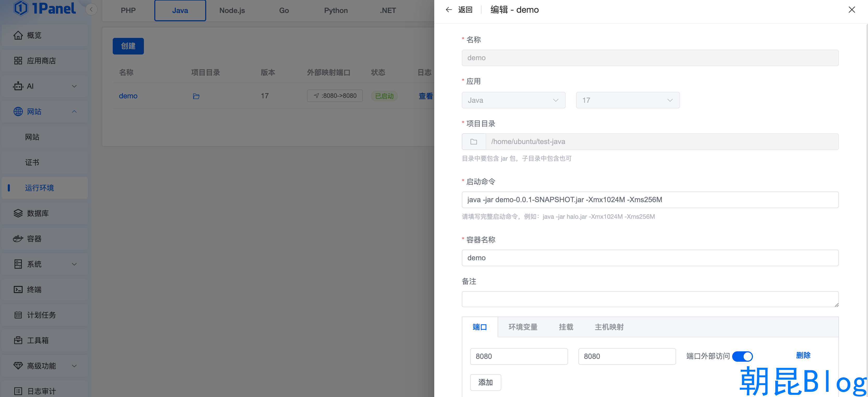Click the 启动命令 input field
The height and width of the screenshot is (397, 868).
(650, 200)
